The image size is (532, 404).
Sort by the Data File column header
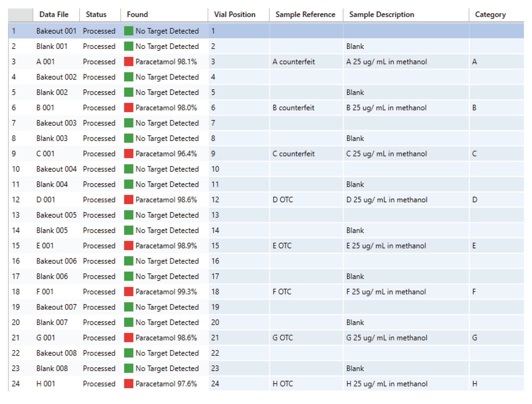(54, 14)
